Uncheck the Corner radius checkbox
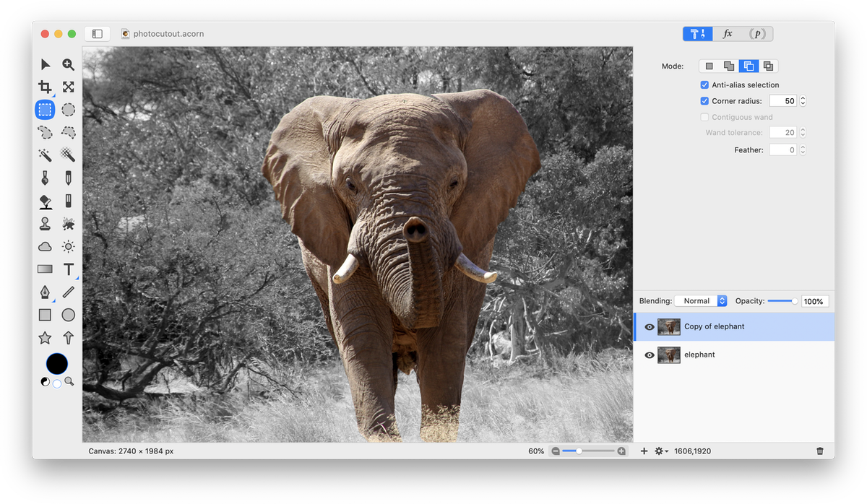The image size is (867, 504). (704, 101)
